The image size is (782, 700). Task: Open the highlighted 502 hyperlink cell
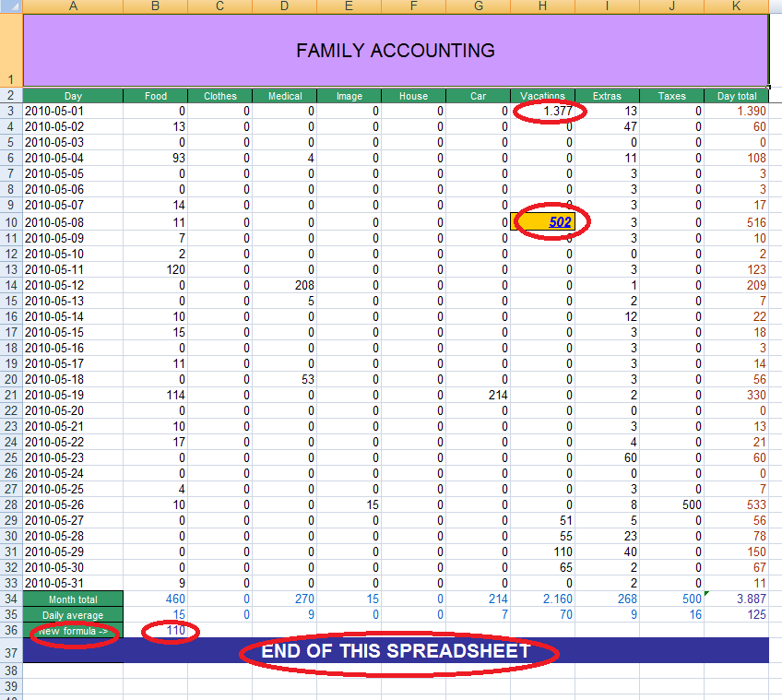click(542, 222)
